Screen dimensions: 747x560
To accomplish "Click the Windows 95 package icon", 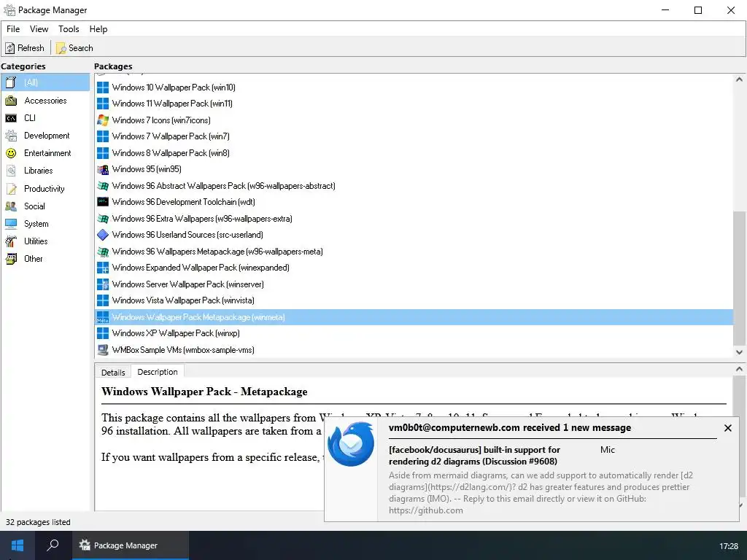I will (x=103, y=169).
